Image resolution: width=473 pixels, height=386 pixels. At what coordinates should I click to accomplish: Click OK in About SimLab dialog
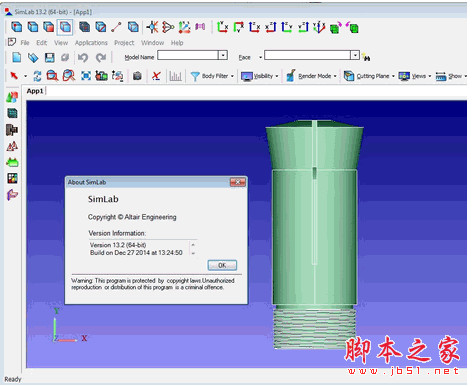(222, 265)
